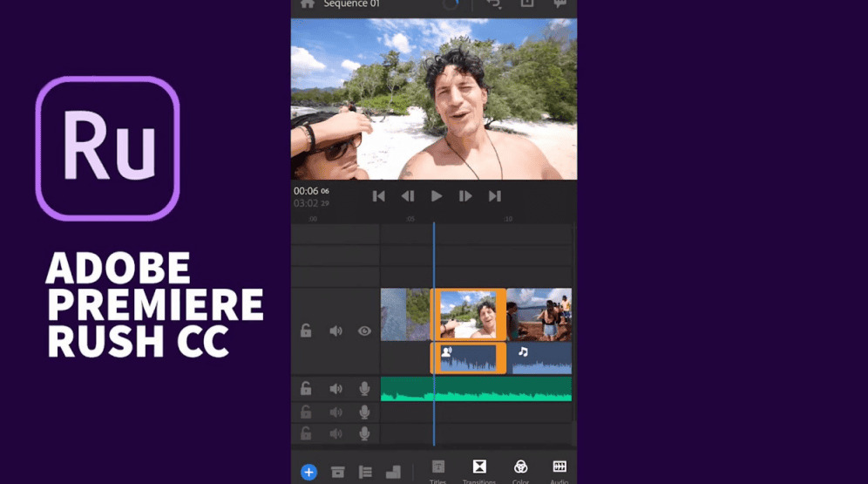Screen dimensions: 868x484
Task: Go to the Home screen icon
Action: pyautogui.click(x=307, y=4)
